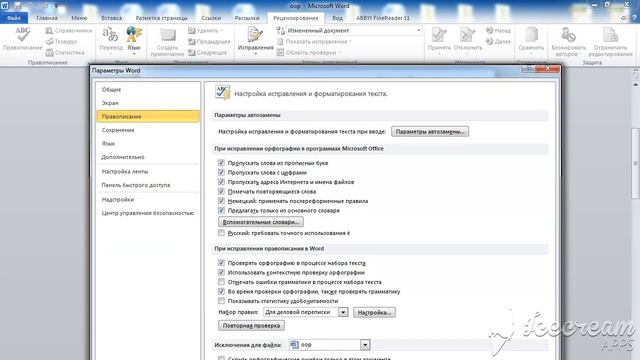The height and width of the screenshot is (360, 640).
Task: Toggle Помечать повторяющиеся слова checkbox
Action: (221, 191)
